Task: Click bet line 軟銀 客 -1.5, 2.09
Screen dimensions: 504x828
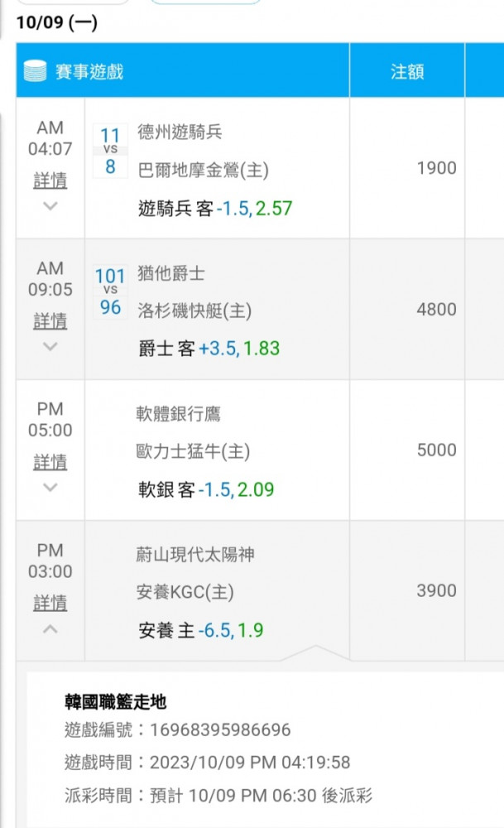Action: pyautogui.click(x=206, y=489)
